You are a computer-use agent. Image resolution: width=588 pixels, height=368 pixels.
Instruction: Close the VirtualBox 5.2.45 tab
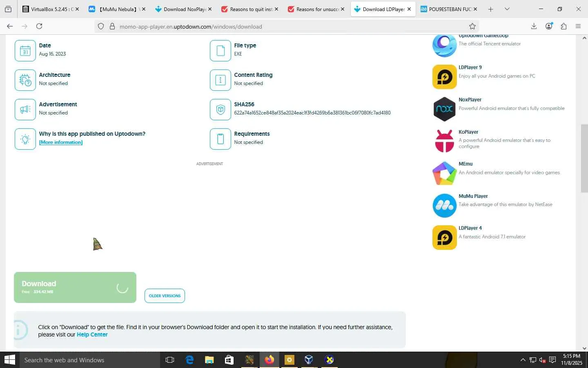point(77,9)
